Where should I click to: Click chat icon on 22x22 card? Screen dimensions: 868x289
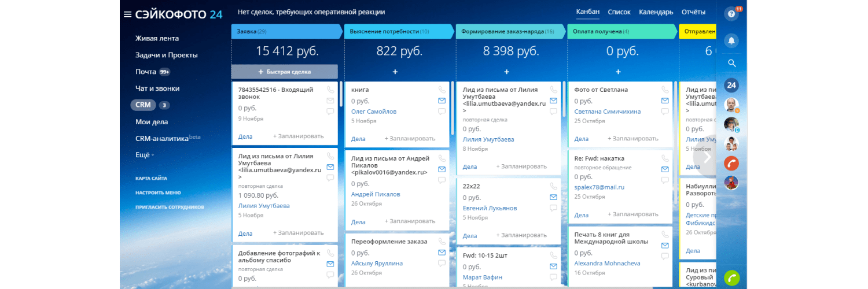[553, 208]
